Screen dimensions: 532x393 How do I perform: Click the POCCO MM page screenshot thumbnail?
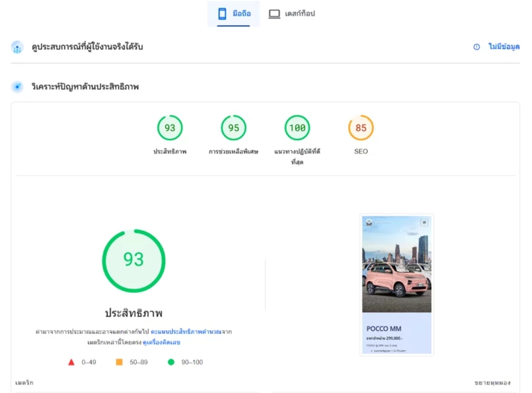[x=397, y=285]
